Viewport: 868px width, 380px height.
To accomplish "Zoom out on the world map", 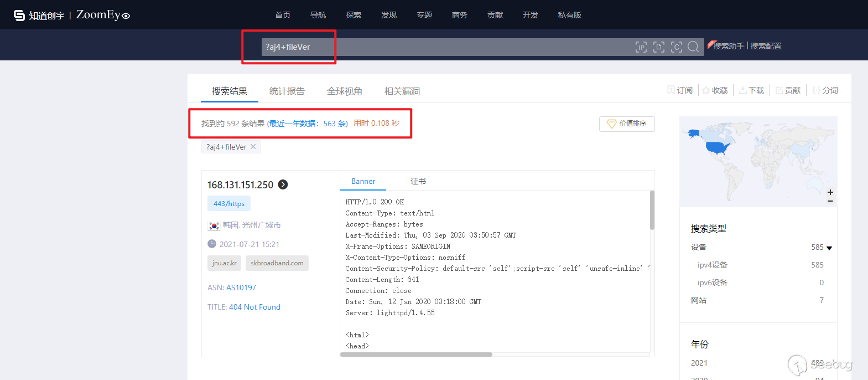I will point(830,201).
